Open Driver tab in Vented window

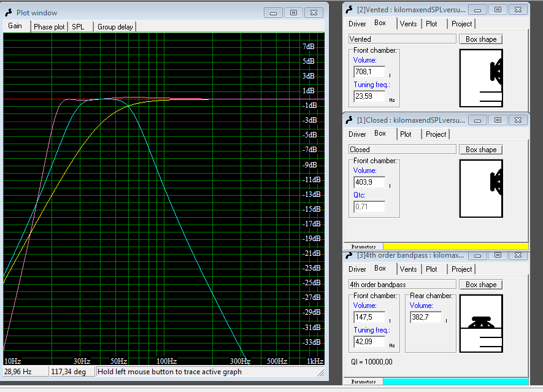click(x=357, y=24)
